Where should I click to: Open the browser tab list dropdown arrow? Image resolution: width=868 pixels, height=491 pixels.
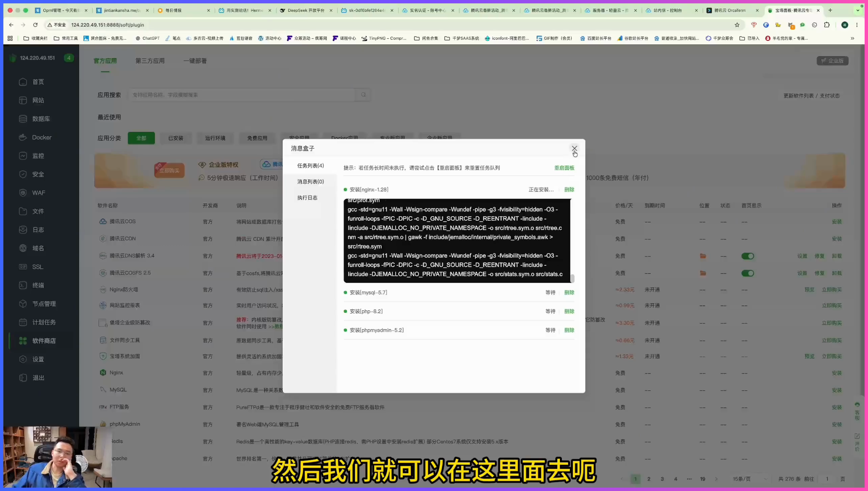pyautogui.click(x=858, y=11)
